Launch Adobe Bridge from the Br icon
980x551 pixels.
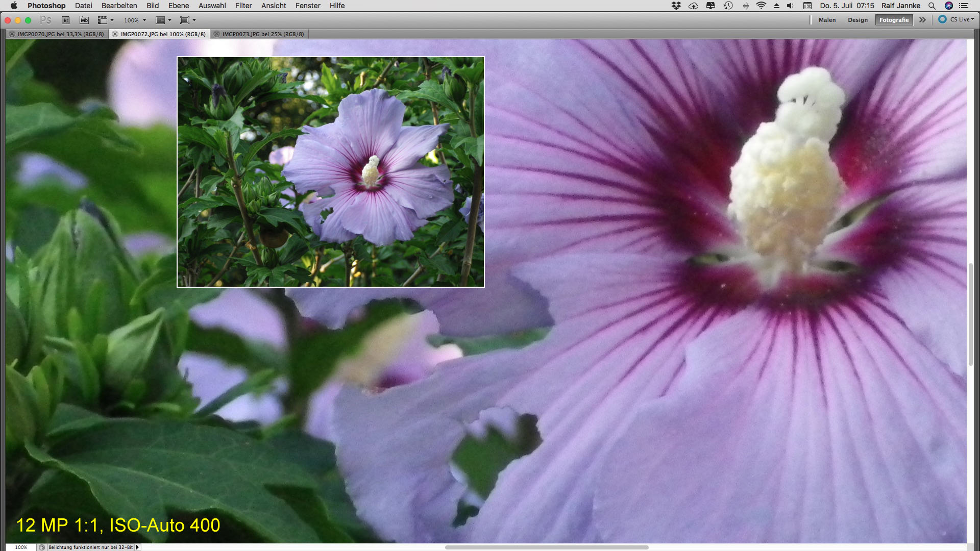tap(65, 20)
